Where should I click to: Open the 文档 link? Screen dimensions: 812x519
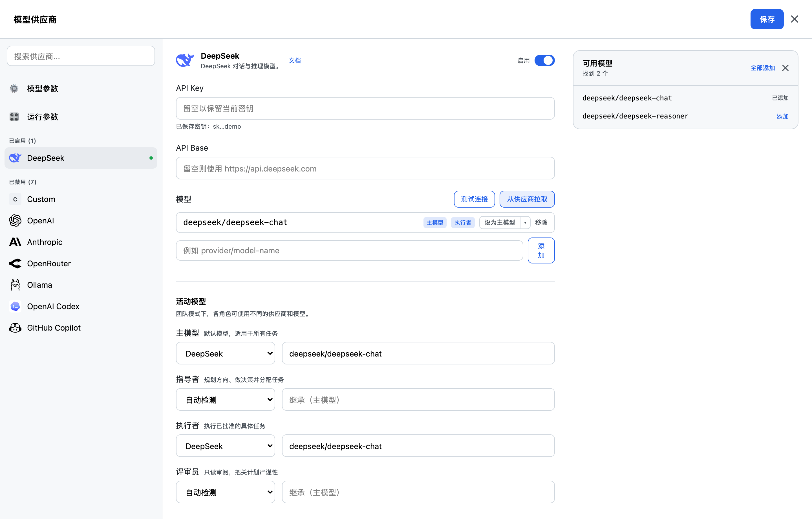[x=294, y=60]
